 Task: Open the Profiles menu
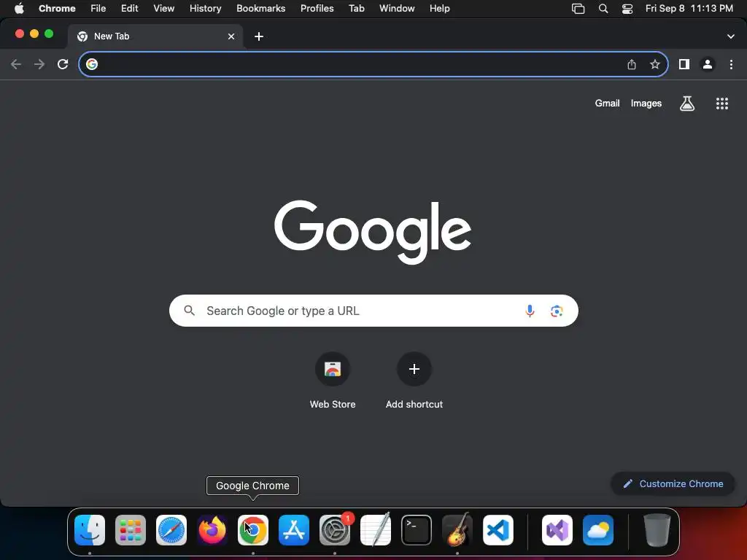[x=317, y=9]
